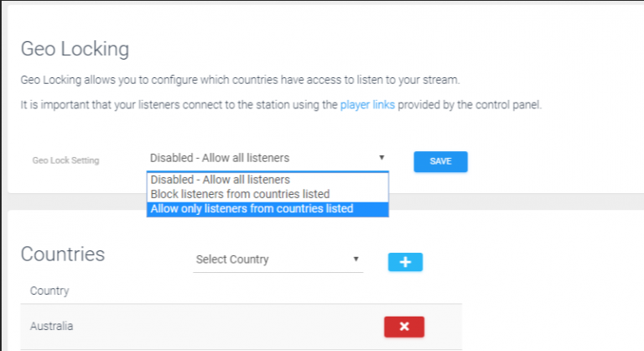Click the Select Country combo box text
The image size is (644, 351).
tap(232, 259)
